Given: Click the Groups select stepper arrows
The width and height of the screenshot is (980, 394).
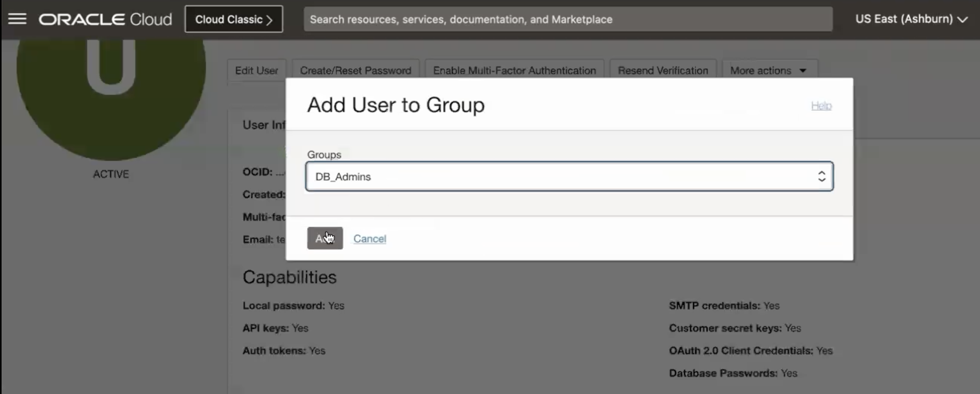Looking at the screenshot, I should [822, 176].
